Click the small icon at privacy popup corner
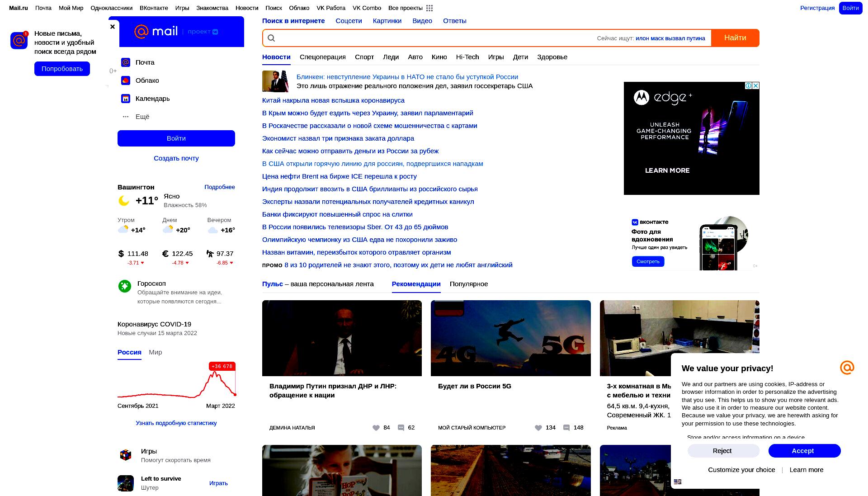 [x=678, y=482]
